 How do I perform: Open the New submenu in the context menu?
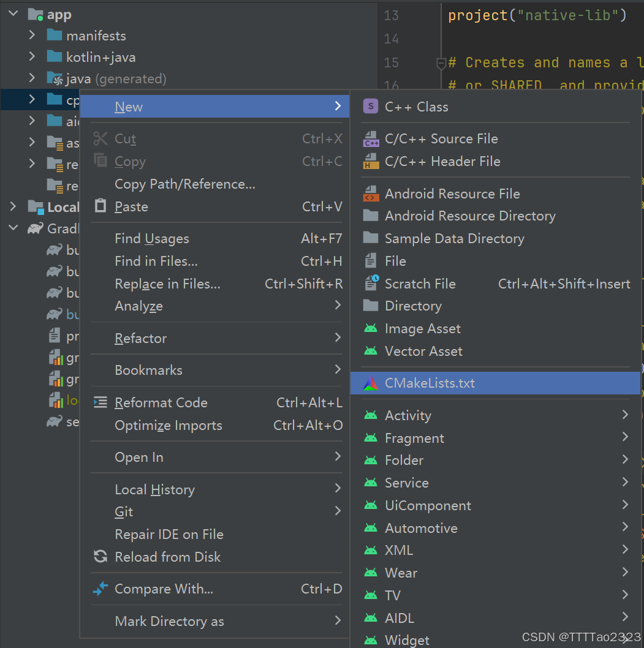pos(129,106)
